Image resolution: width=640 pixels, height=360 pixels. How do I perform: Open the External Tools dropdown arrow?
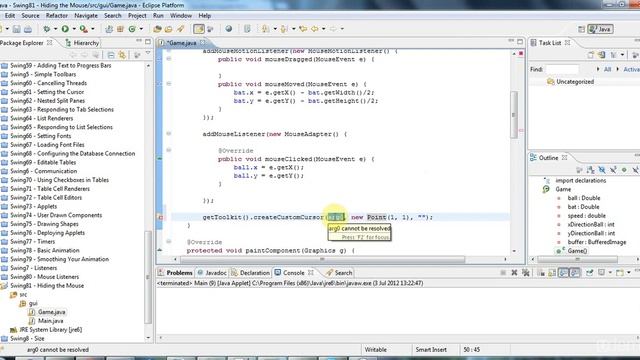[93, 29]
